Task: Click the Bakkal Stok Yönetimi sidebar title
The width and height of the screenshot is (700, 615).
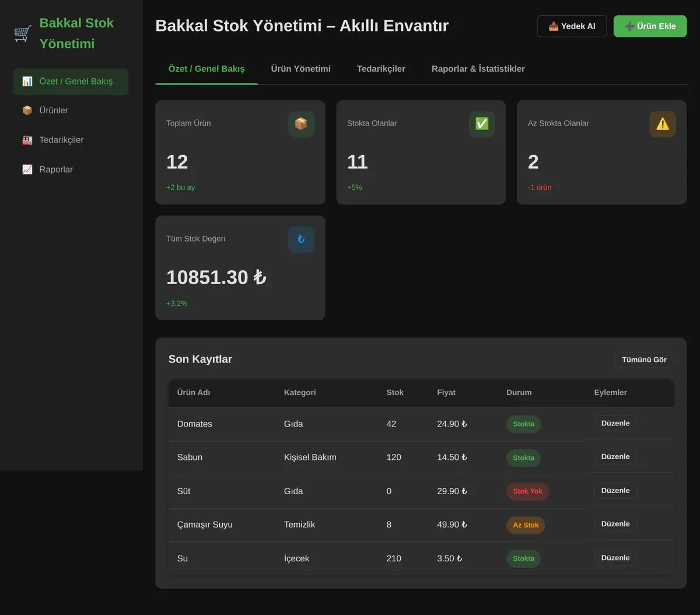Action: pyautogui.click(x=76, y=33)
